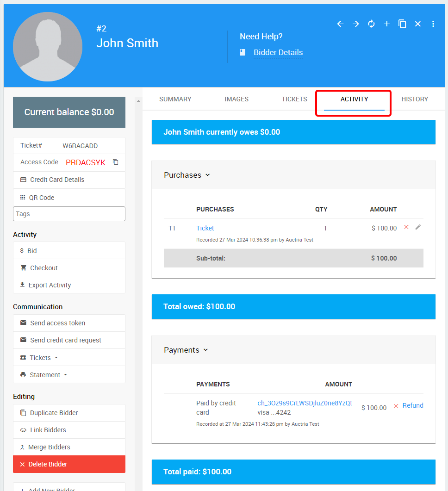The height and width of the screenshot is (491, 448).
Task: Go to previous bidder with left arrow
Action: tap(340, 24)
